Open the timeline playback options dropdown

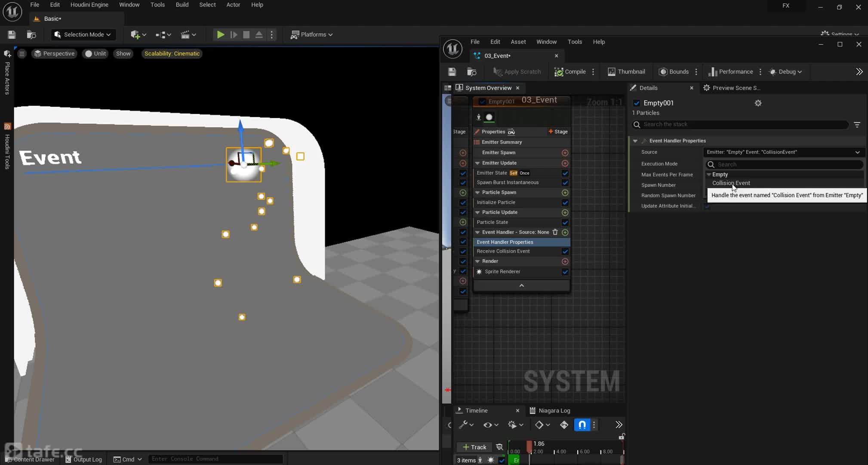click(515, 425)
